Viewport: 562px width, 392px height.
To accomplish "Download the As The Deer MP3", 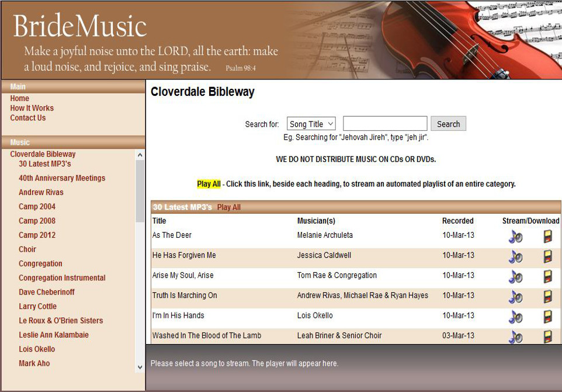I will coord(547,236).
